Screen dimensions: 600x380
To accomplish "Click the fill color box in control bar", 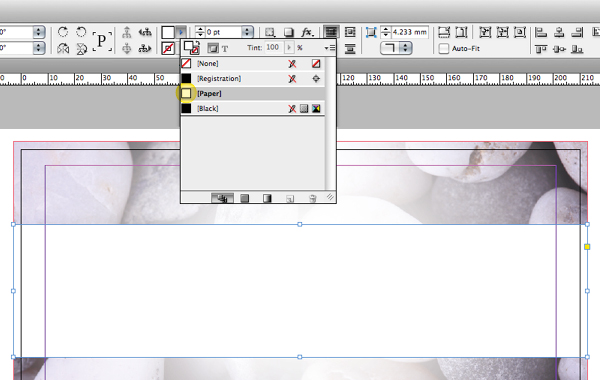I will 168,32.
